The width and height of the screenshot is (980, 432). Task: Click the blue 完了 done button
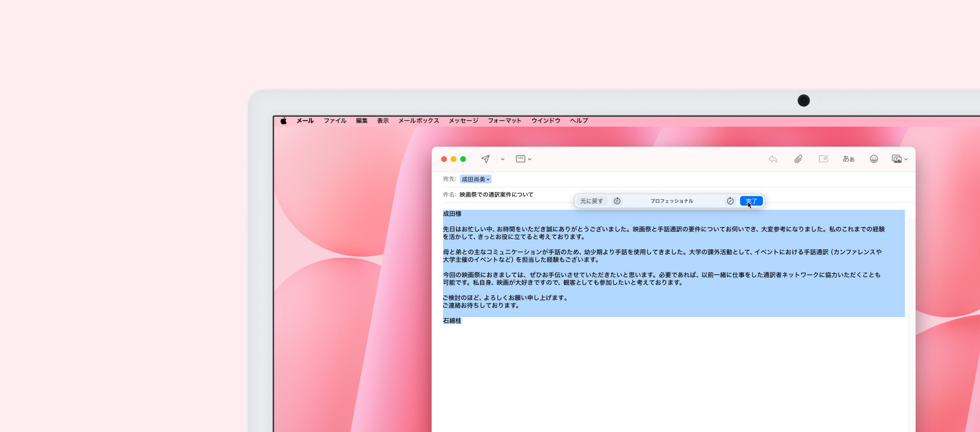751,201
